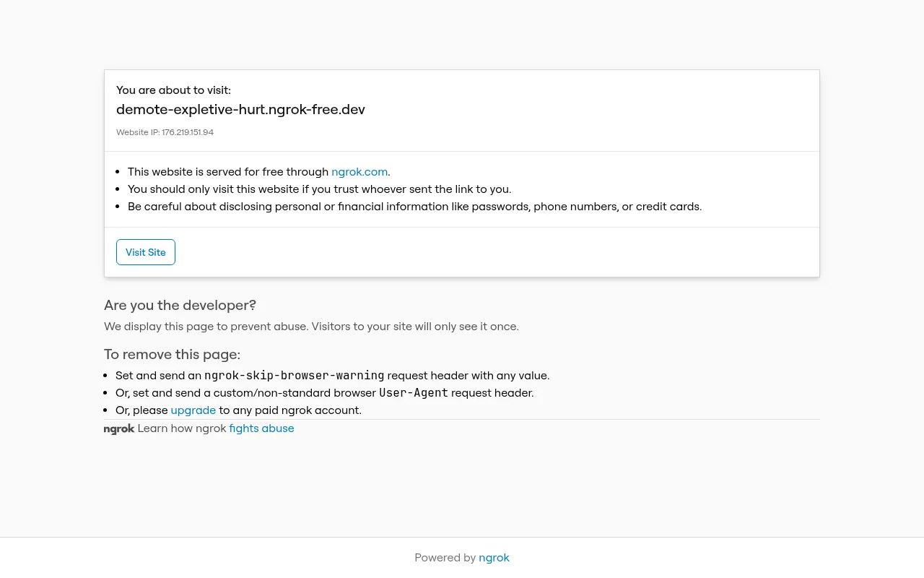Click the To remove this page: heading

point(172,354)
